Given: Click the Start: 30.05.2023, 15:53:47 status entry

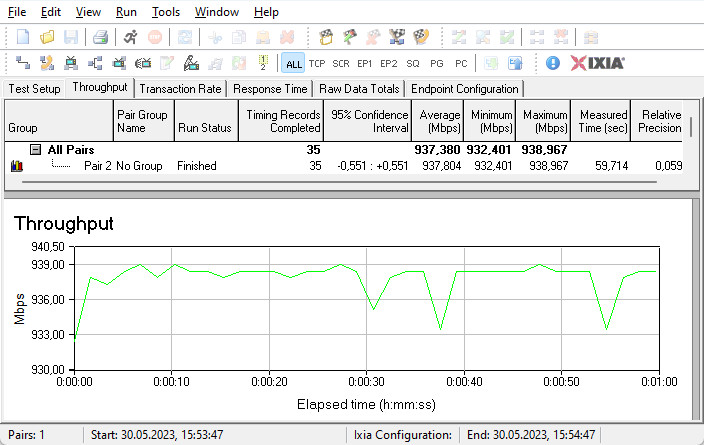Looking at the screenshot, I should coord(157,435).
